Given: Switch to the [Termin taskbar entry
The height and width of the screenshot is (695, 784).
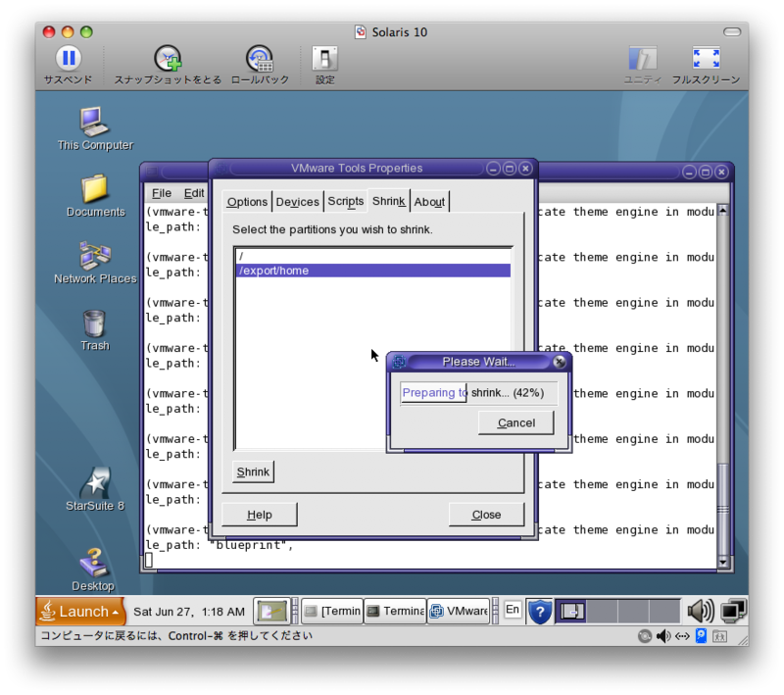Looking at the screenshot, I should 332,611.
